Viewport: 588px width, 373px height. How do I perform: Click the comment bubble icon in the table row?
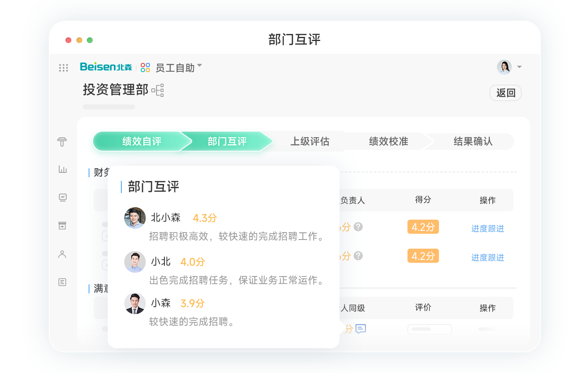coord(361,329)
